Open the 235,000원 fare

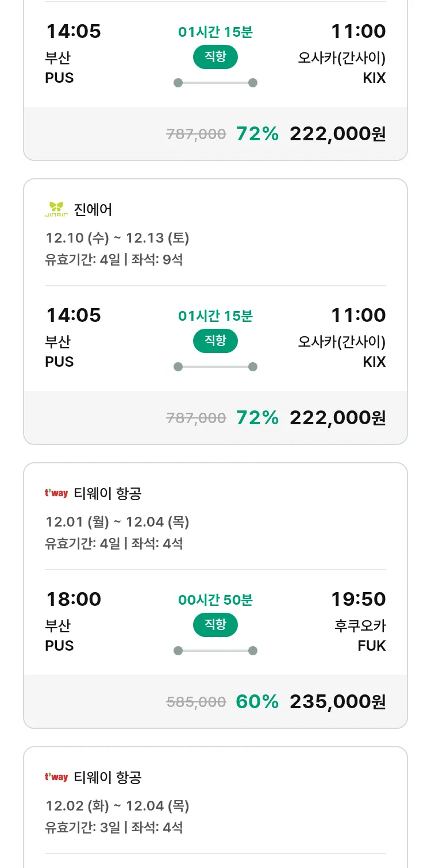pos(337,701)
